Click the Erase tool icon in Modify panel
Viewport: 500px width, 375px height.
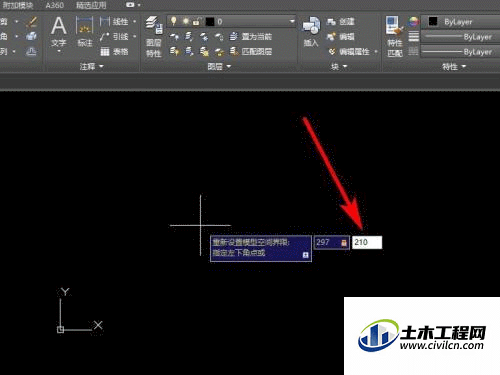(x=32, y=22)
